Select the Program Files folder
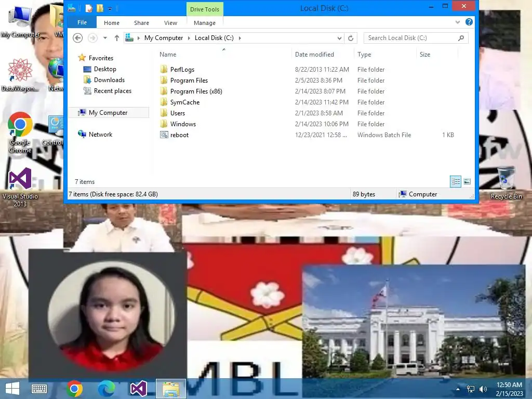Image resolution: width=532 pixels, height=399 pixels. tap(189, 81)
